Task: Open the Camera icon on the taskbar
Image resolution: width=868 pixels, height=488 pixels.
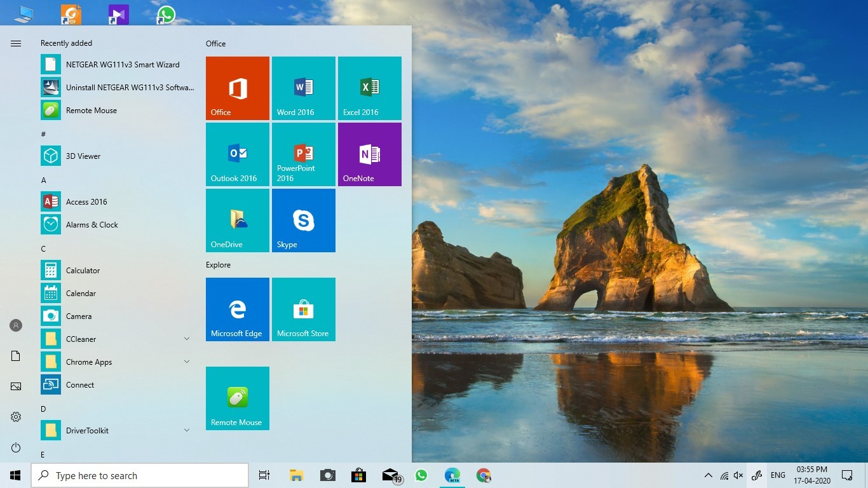Action: pos(327,475)
